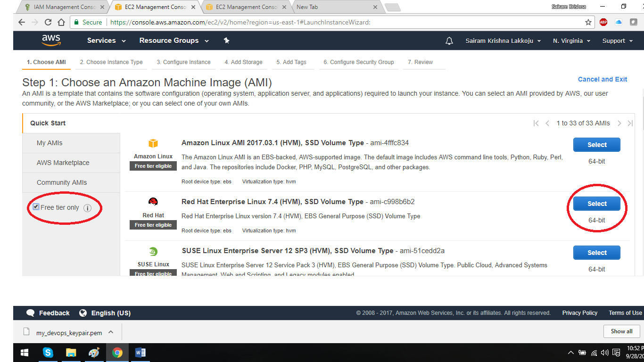Image resolution: width=644 pixels, height=362 pixels.
Task: Open the N. Virginia region dropdown
Action: click(x=571, y=41)
